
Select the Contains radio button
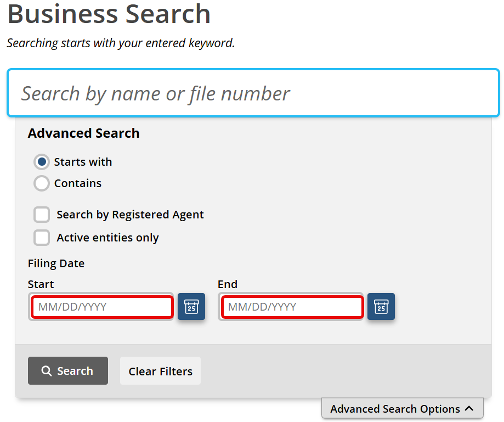[42, 183]
